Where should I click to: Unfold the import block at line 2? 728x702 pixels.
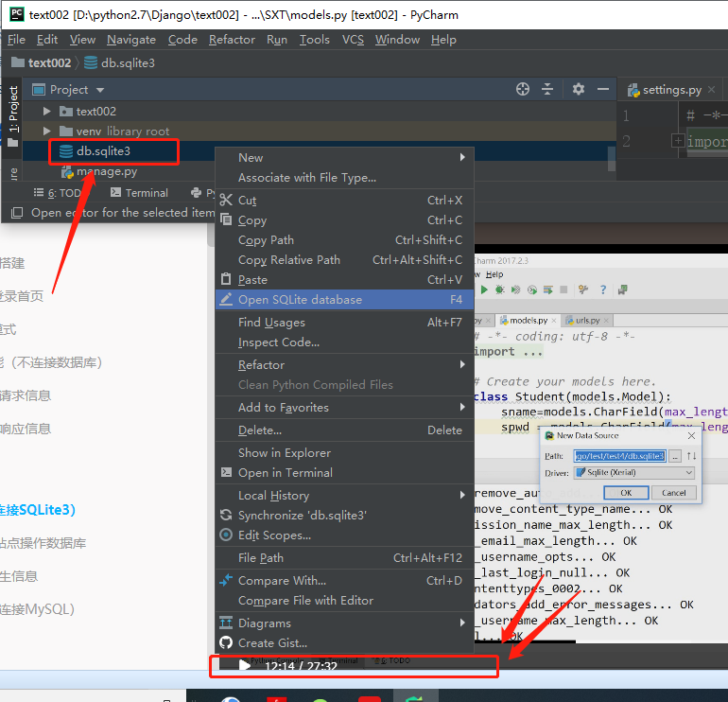click(x=678, y=140)
